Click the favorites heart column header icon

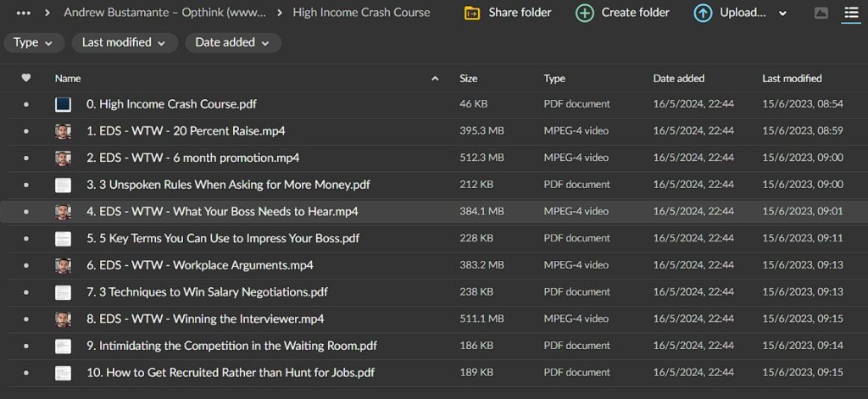point(26,78)
